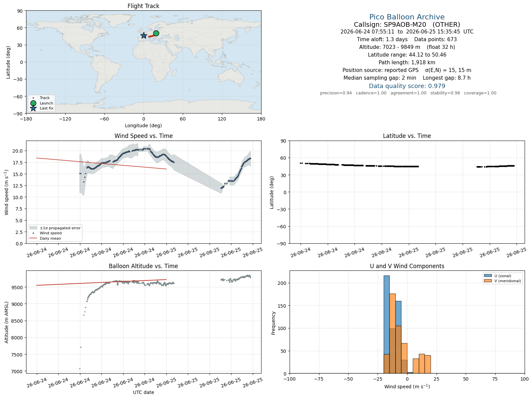Click the "Path length: 1,918 km" text
The height and width of the screenshot is (398, 532).
[x=407, y=63]
